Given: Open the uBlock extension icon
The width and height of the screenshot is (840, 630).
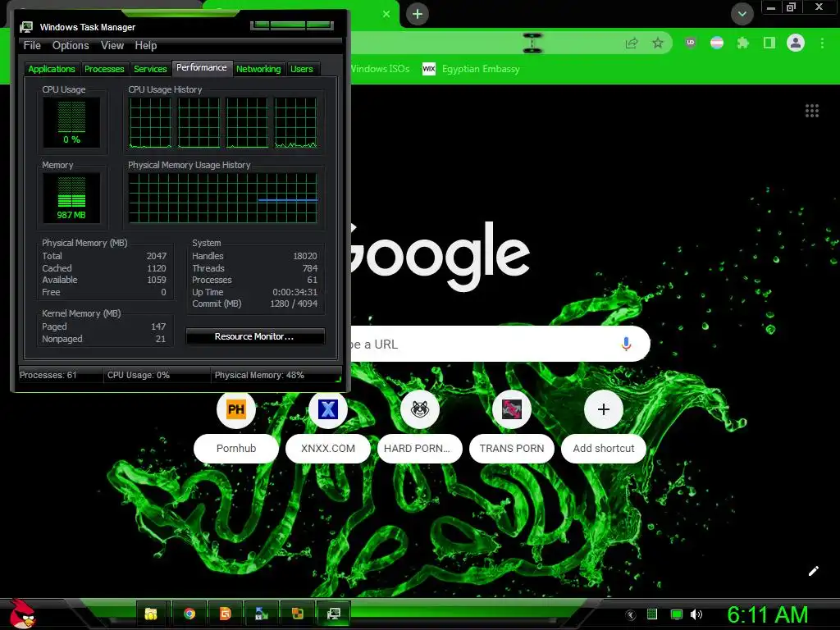Looking at the screenshot, I should point(691,43).
